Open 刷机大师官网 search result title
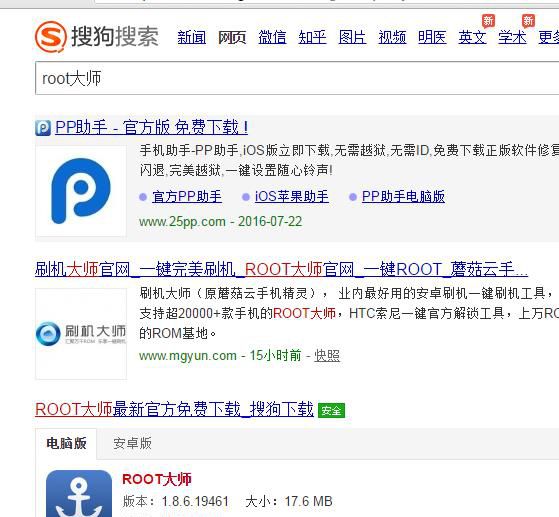The image size is (559, 517). 281,269
